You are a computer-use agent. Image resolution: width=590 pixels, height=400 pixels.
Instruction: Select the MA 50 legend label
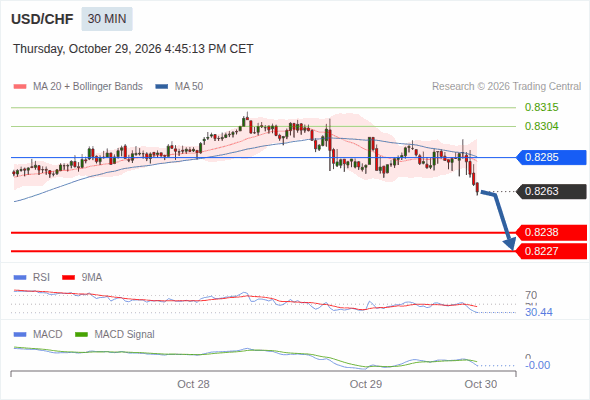click(189, 87)
